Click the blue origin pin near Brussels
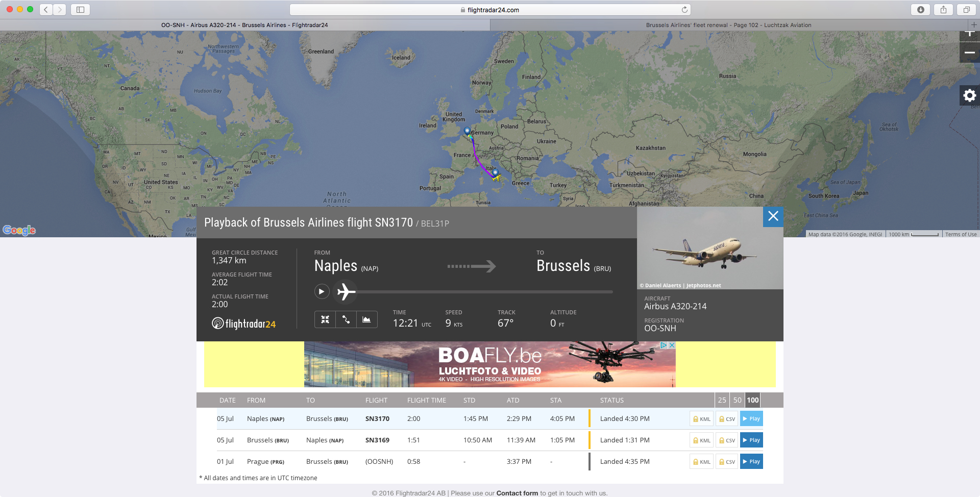This screenshot has height=497, width=980. click(x=467, y=131)
